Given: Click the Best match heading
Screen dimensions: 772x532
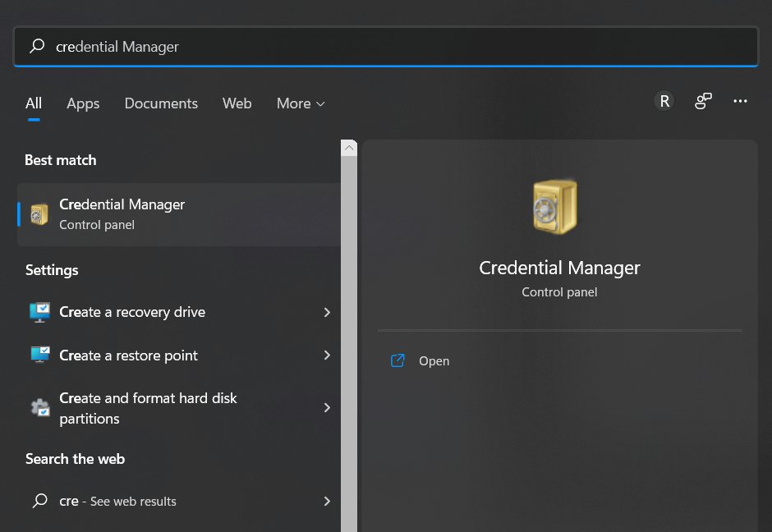Looking at the screenshot, I should tap(61, 160).
